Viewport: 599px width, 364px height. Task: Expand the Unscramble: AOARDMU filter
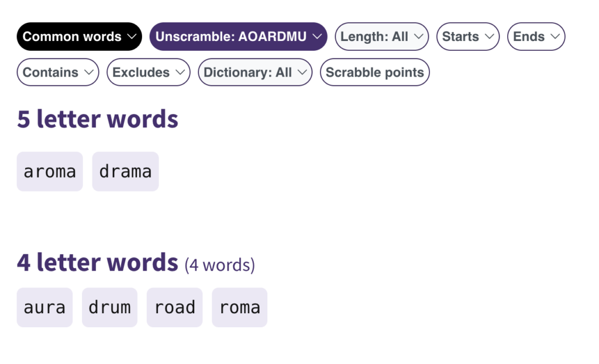click(238, 37)
